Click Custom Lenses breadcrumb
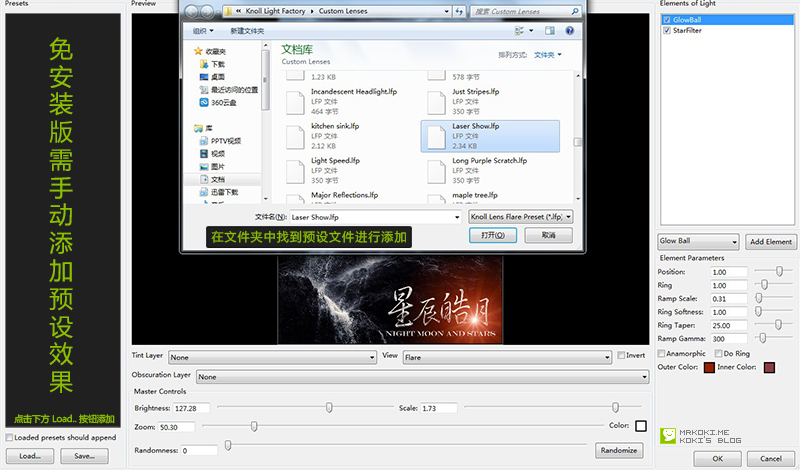 (343, 11)
